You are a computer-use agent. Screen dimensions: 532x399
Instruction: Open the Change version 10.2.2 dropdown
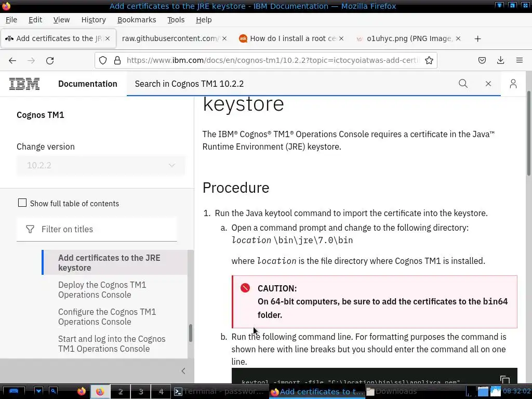101,166
